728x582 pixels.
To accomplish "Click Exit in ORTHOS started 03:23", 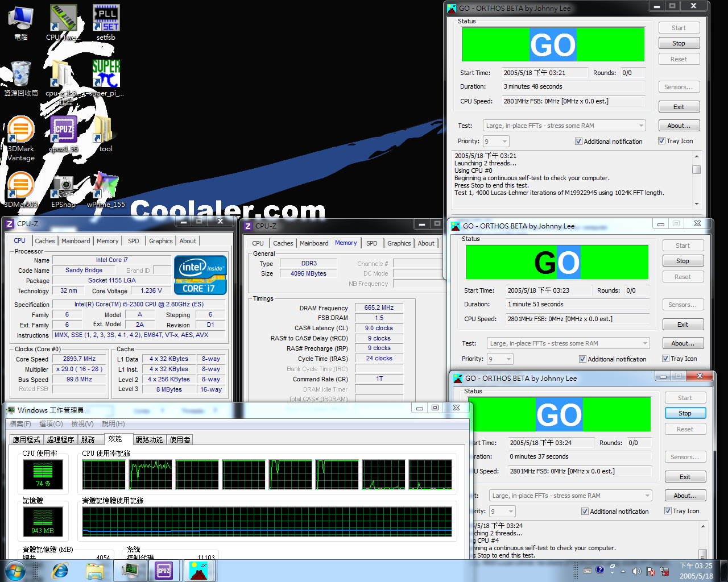I will pos(682,325).
